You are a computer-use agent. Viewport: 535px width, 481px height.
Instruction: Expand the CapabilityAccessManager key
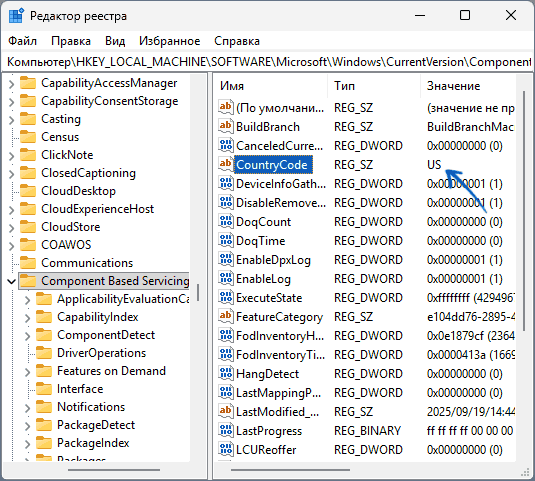click(12, 83)
